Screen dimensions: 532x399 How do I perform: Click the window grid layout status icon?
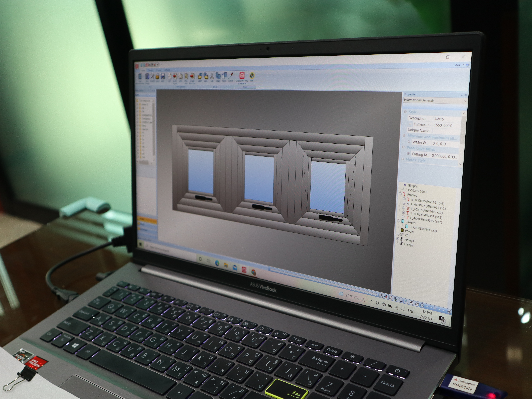tap(411, 303)
